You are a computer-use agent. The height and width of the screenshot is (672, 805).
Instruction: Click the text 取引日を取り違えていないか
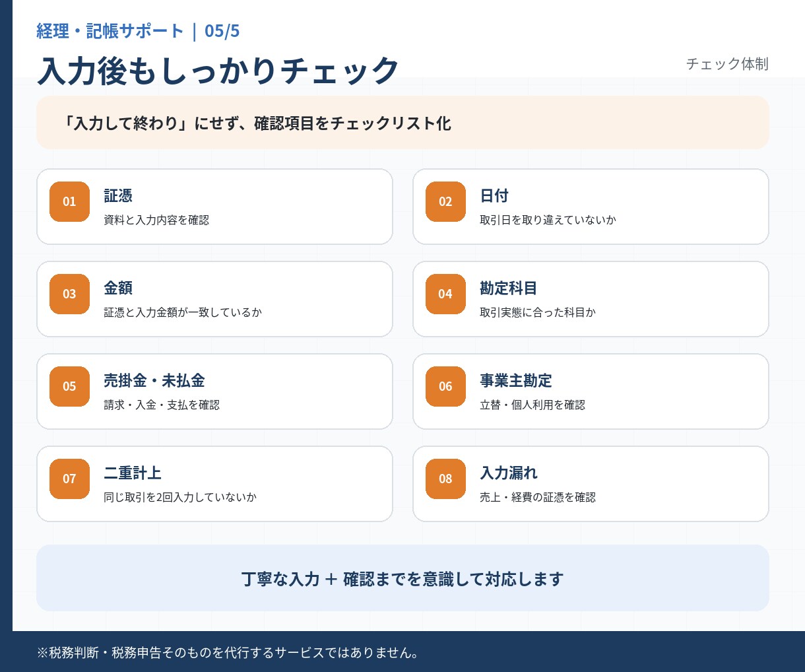(548, 220)
